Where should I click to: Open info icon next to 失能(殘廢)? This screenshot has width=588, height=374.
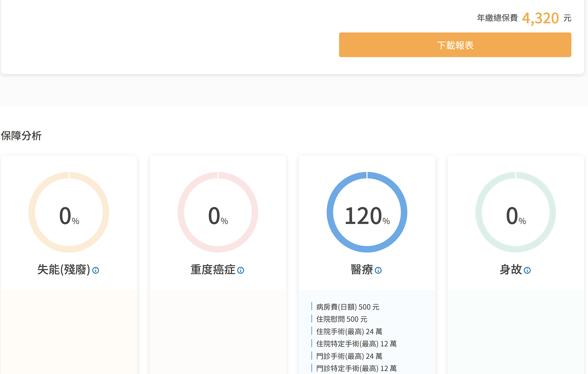pyautogui.click(x=96, y=270)
